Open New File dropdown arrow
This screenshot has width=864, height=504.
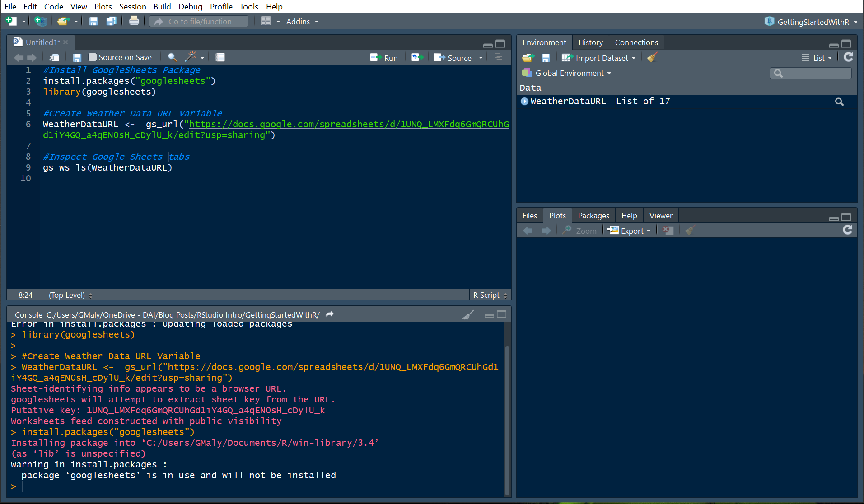coord(23,22)
